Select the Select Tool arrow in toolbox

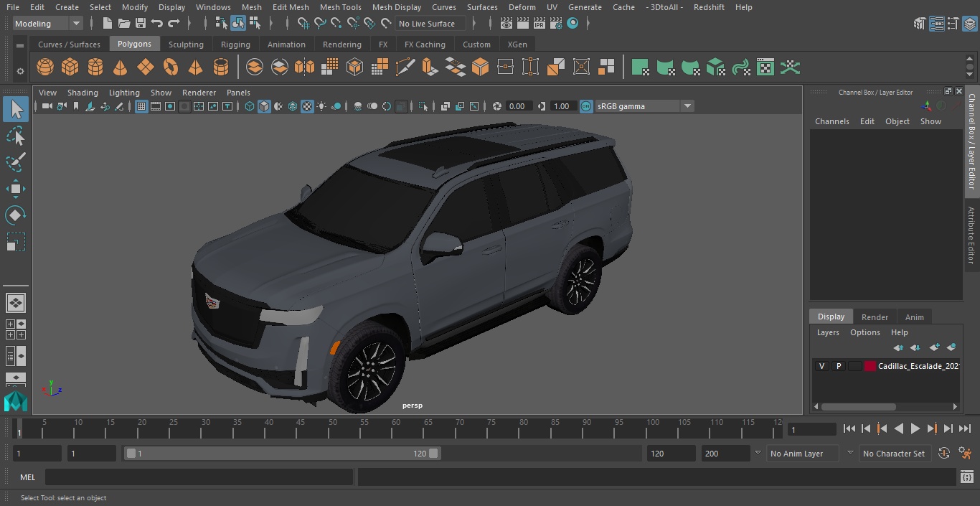pyautogui.click(x=16, y=109)
